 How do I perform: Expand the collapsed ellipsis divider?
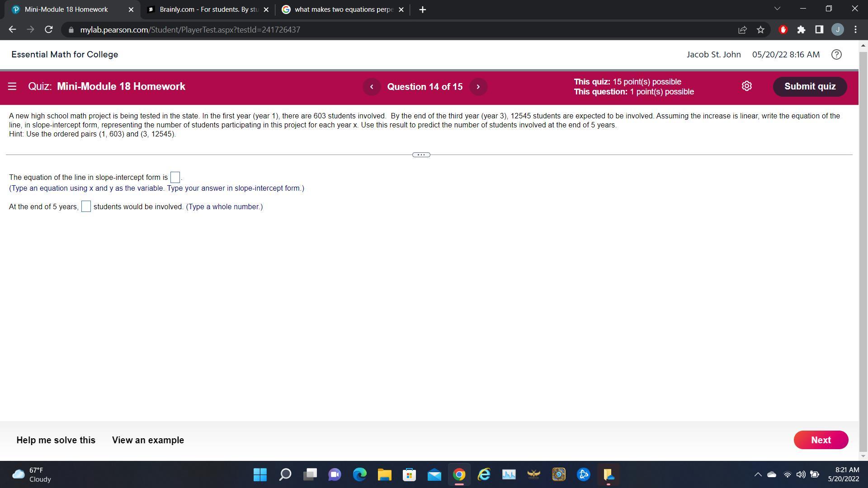421,155
